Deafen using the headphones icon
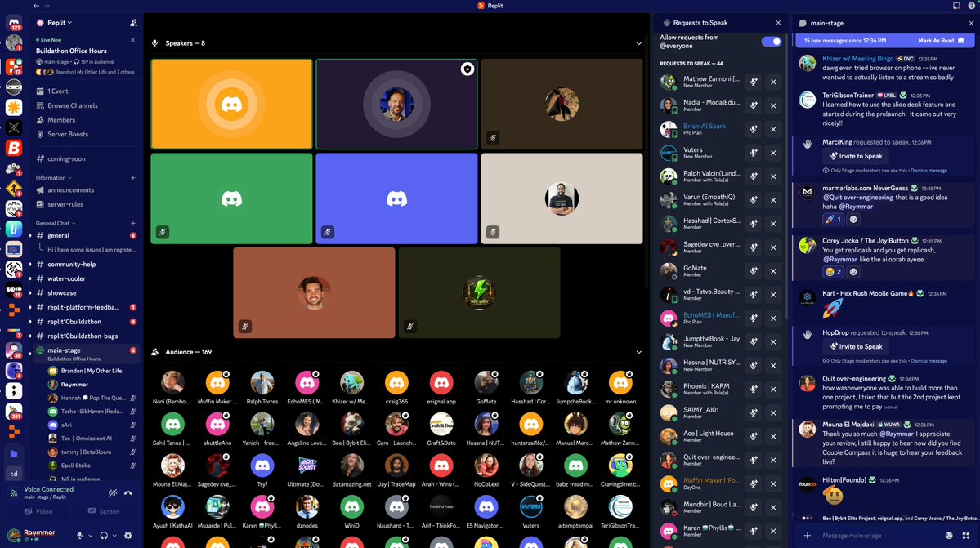This screenshot has width=980, height=548. (104, 535)
